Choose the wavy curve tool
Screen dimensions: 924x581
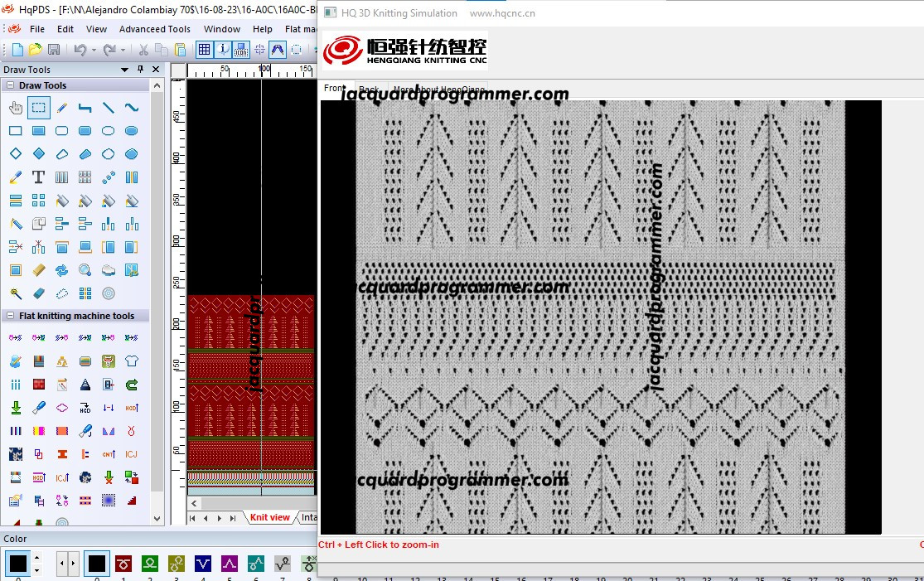(x=132, y=108)
